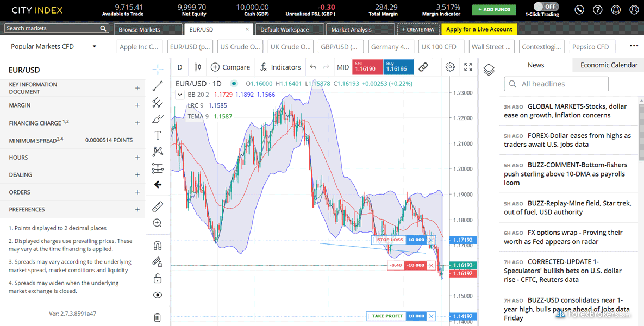Select the trend line drawing tool

tap(158, 86)
